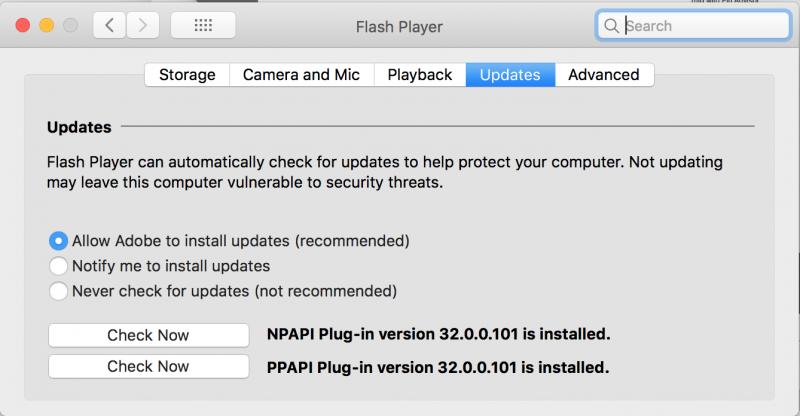Open the Camera and Mic tab
This screenshot has width=800, height=416.
click(x=302, y=75)
